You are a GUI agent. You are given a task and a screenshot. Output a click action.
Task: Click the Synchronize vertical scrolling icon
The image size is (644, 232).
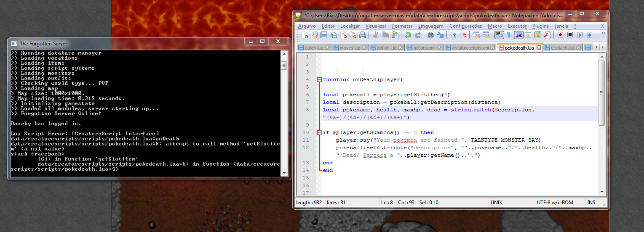[476, 35]
